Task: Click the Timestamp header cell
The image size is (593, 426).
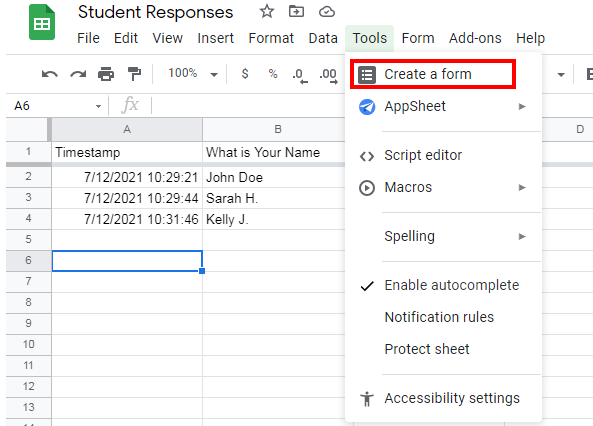Action: click(127, 152)
